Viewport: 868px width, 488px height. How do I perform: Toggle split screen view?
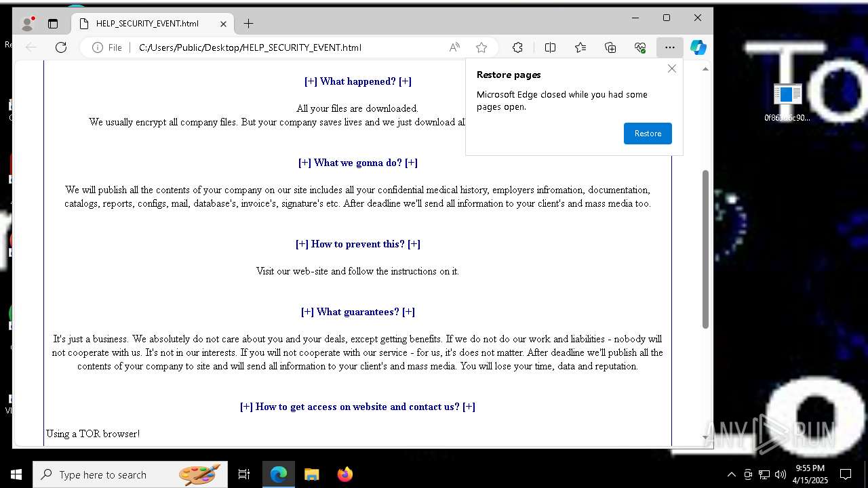pos(550,47)
